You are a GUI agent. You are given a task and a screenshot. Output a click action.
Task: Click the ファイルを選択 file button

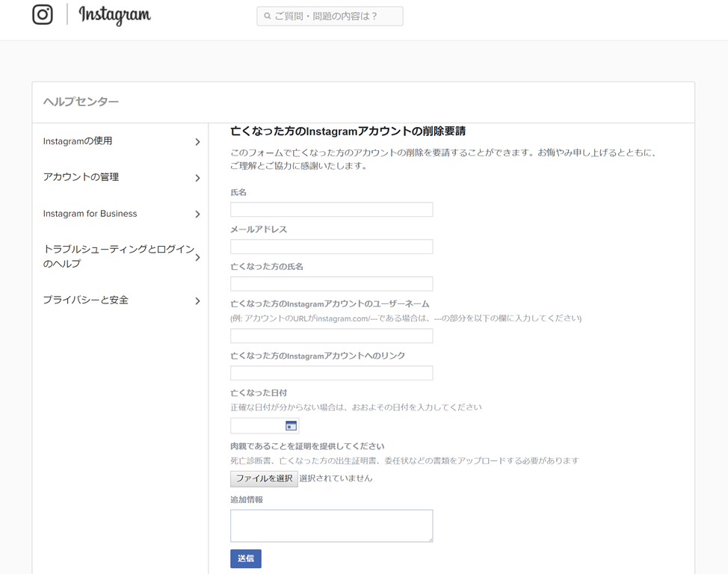(x=264, y=479)
